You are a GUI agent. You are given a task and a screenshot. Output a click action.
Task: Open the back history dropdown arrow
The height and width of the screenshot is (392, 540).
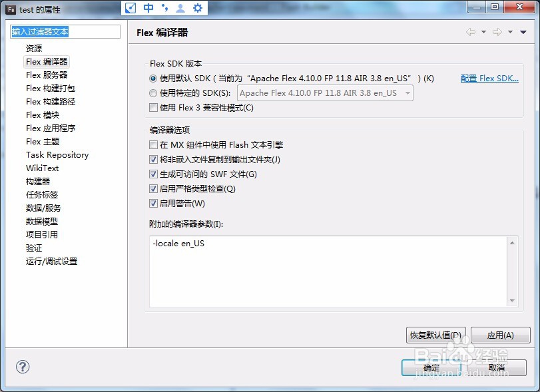click(x=483, y=32)
